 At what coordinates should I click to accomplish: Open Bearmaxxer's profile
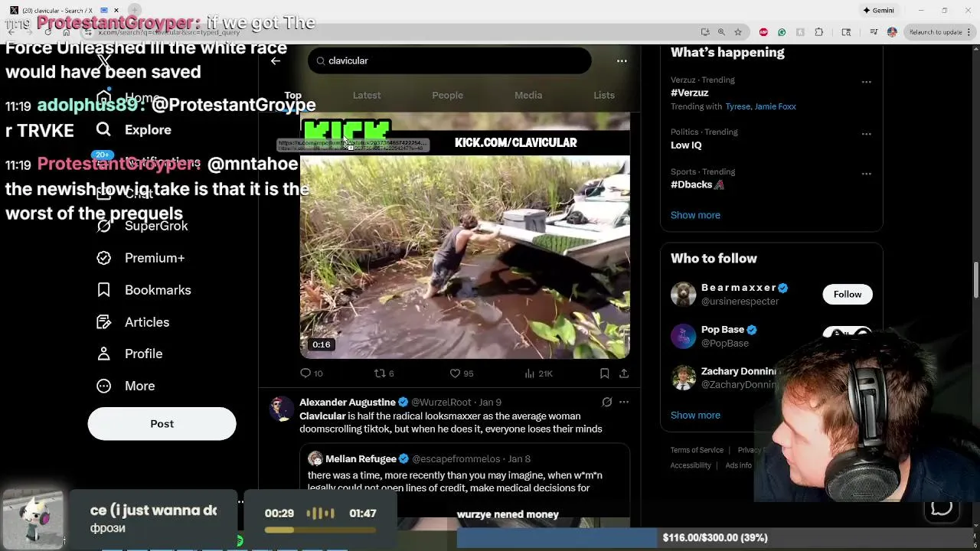click(739, 288)
